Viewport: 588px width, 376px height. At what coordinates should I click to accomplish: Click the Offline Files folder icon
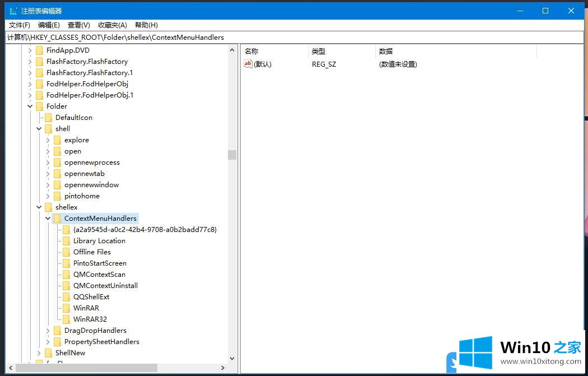[x=67, y=253]
